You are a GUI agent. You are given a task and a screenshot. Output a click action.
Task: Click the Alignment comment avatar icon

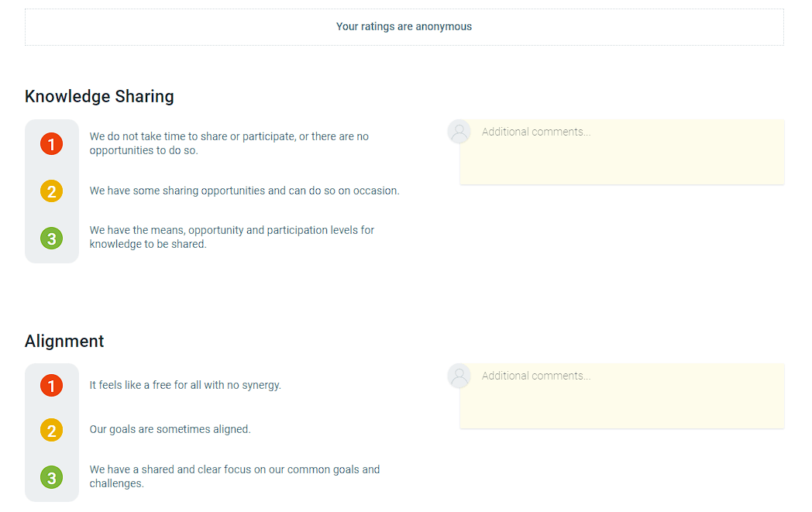(x=459, y=376)
